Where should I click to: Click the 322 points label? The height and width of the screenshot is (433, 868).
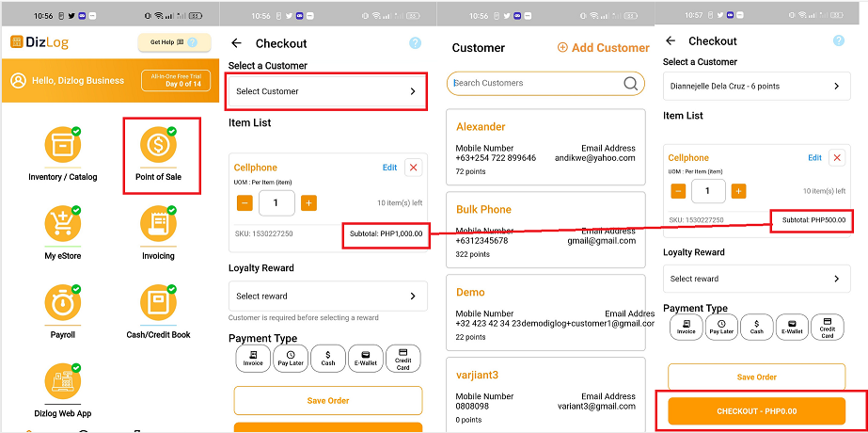point(473,254)
